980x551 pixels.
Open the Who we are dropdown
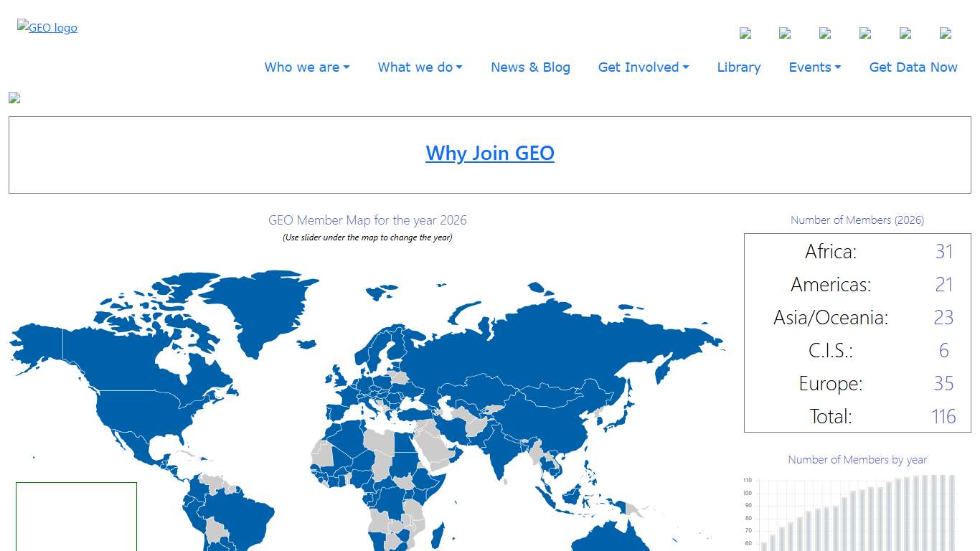(306, 67)
